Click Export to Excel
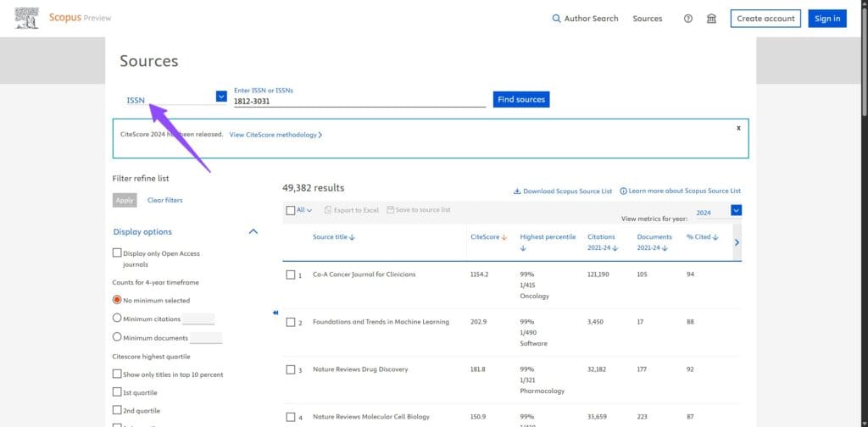 352,210
